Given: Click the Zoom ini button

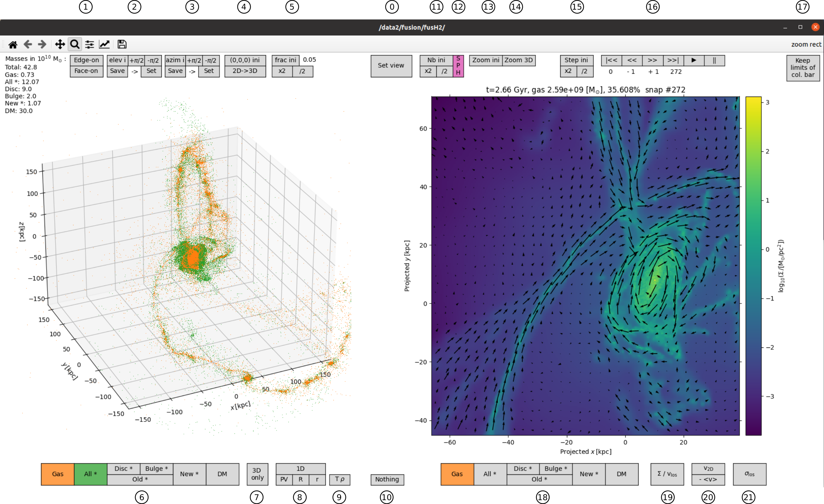Looking at the screenshot, I should coord(486,60).
